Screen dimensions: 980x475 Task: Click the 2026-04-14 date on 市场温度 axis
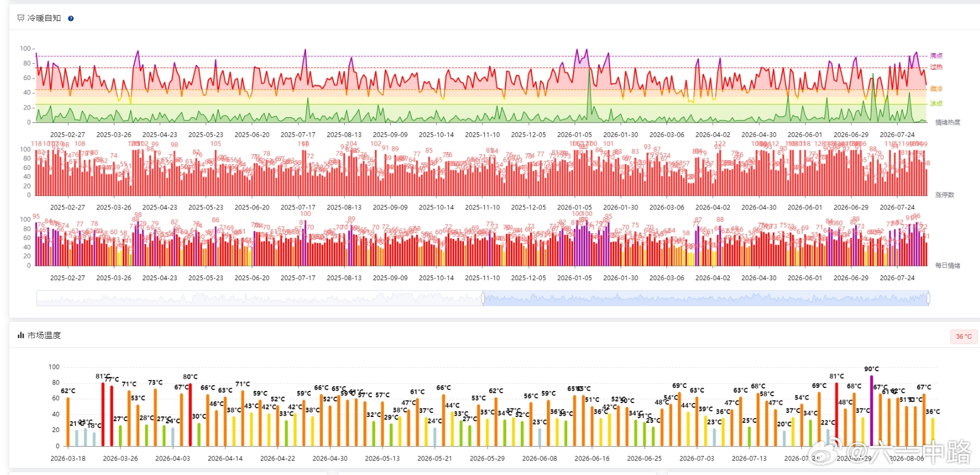coord(225,458)
